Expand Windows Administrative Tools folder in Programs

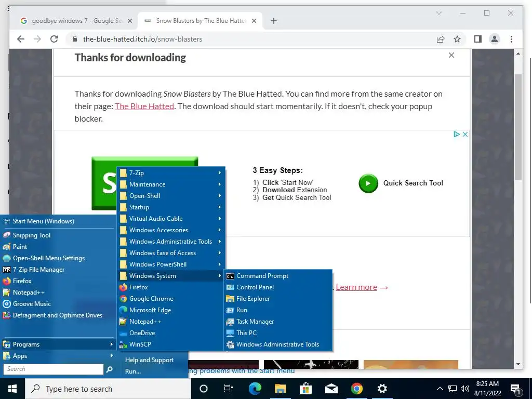170,242
